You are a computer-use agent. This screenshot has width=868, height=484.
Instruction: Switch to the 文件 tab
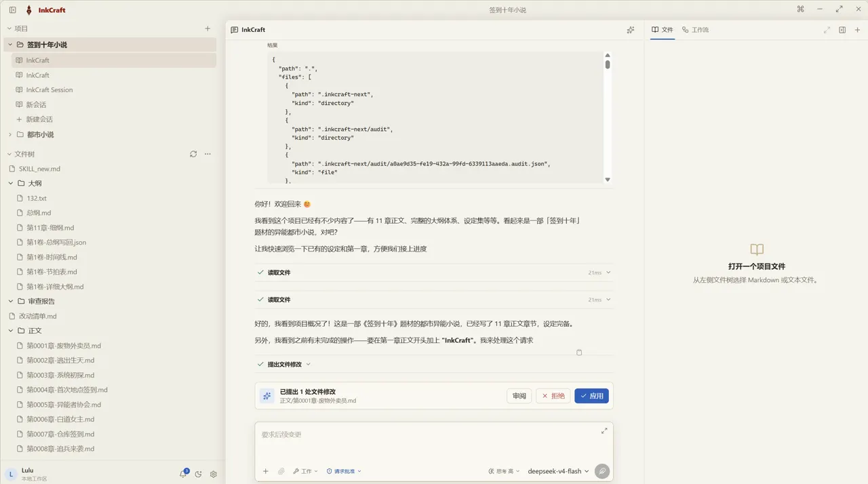(662, 30)
